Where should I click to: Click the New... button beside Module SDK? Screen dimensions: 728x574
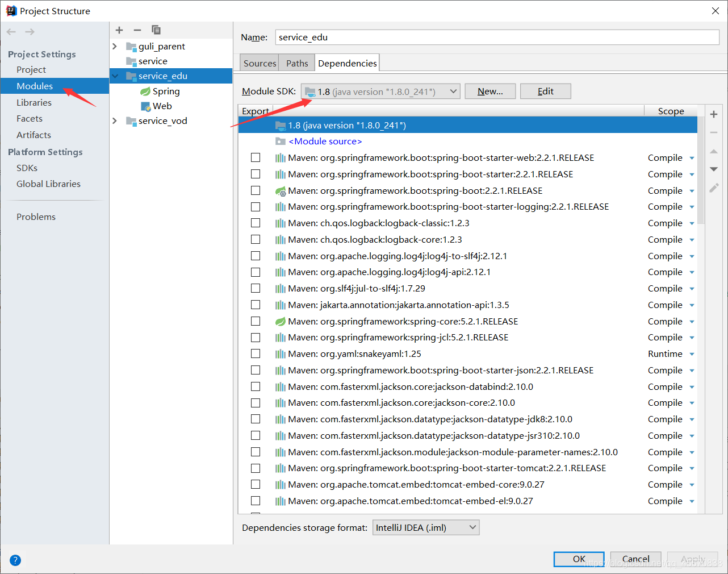(489, 91)
